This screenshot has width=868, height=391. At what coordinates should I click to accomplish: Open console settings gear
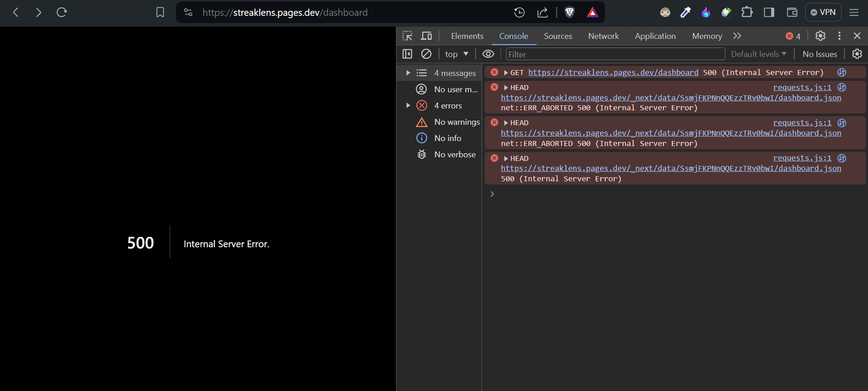(857, 54)
